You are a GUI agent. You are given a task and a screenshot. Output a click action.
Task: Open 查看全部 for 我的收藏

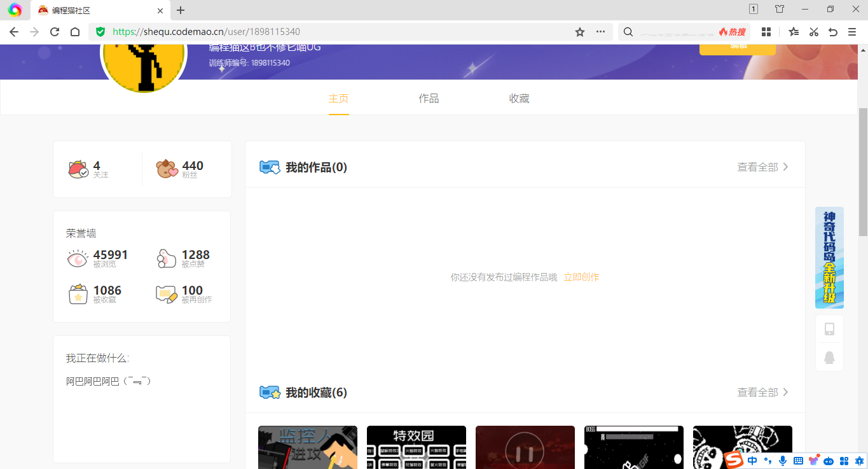click(763, 392)
